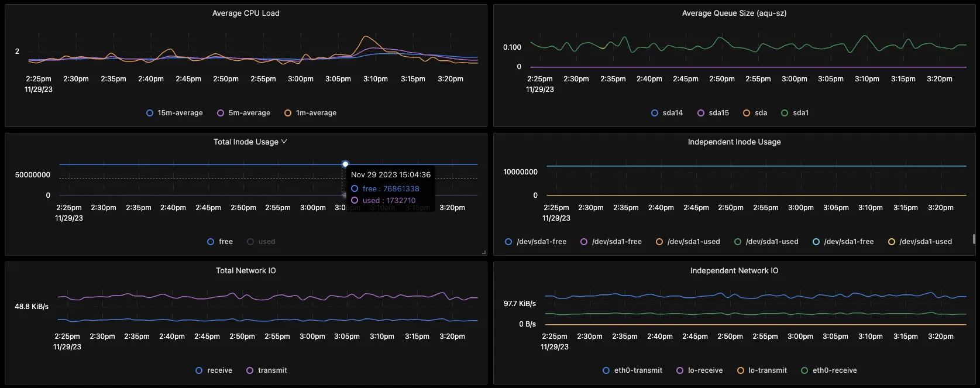Image resolution: width=980 pixels, height=388 pixels.
Task: Click the purple transmit color circle
Action: (x=250, y=370)
